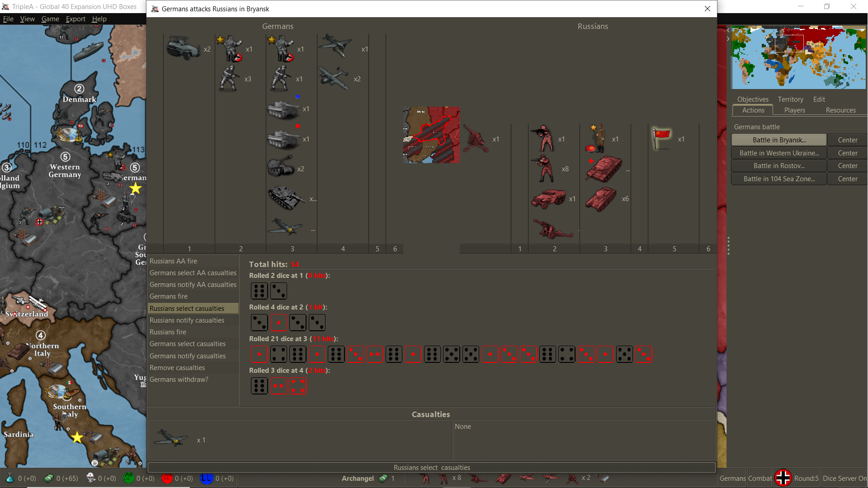
Task: Click the blue resource token in status bar
Action: coord(206,478)
